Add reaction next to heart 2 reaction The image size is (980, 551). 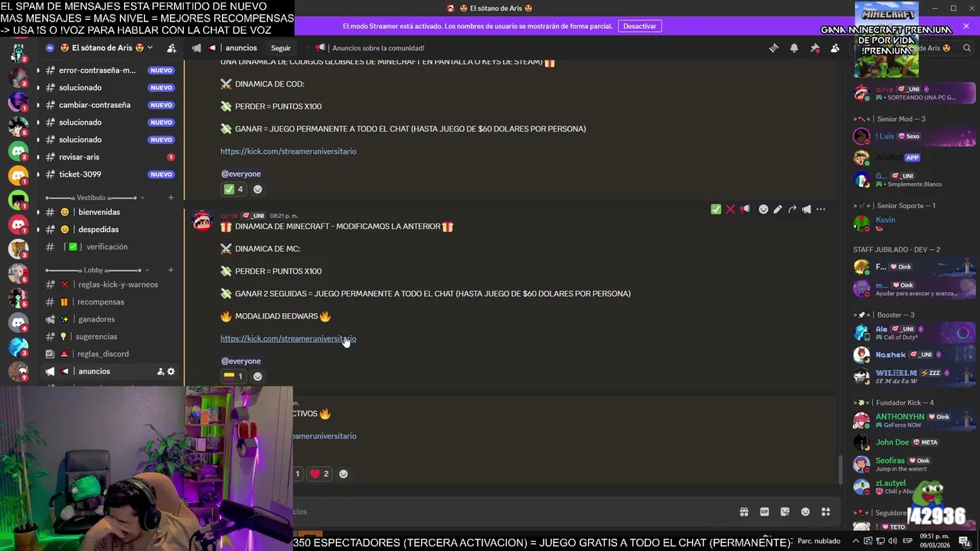(x=343, y=474)
